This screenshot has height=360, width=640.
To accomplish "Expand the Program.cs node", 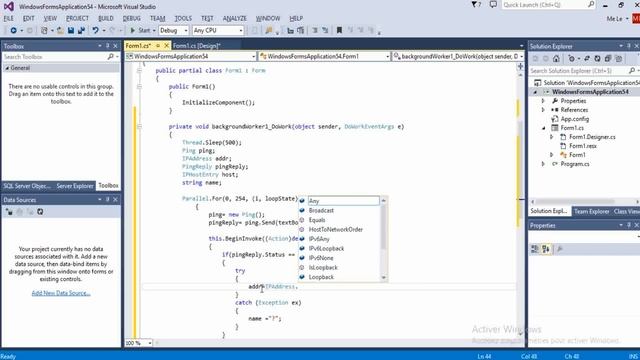I will click(543, 164).
